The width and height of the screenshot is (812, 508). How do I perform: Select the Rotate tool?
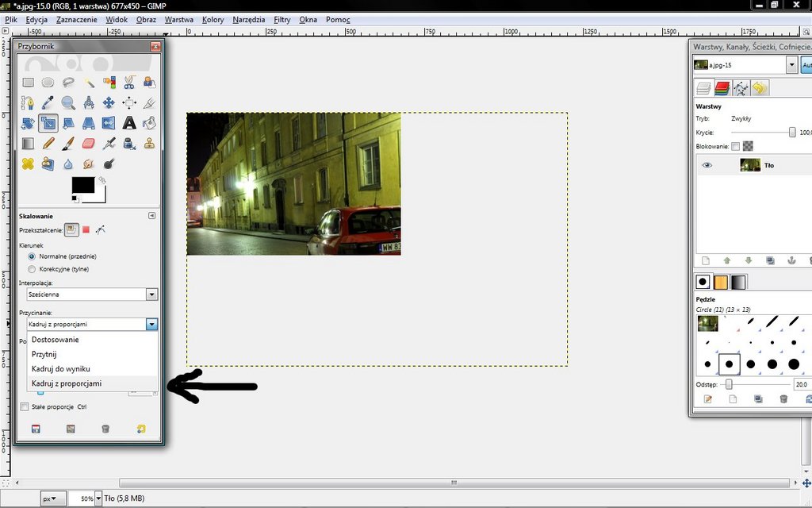coord(28,123)
